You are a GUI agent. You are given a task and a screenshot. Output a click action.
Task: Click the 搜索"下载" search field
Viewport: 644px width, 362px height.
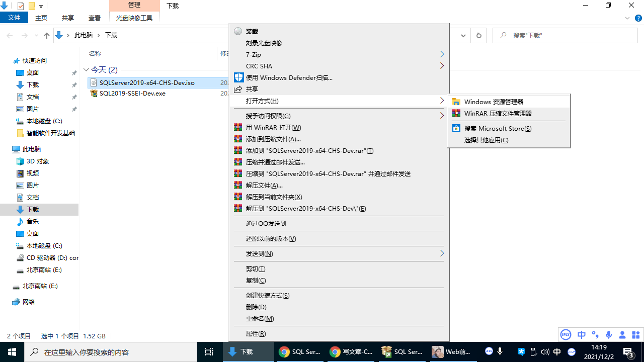pyautogui.click(x=565, y=35)
